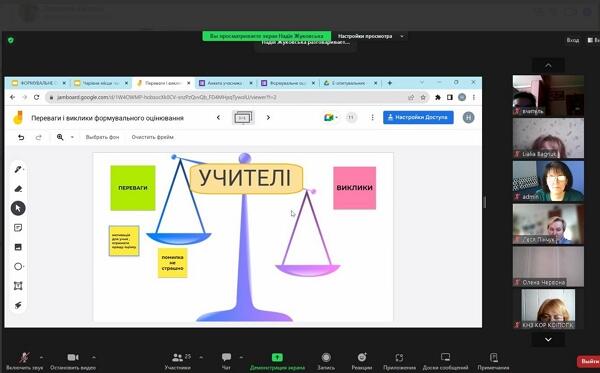The width and height of the screenshot is (600, 373).
Task: Open the frame bar thumbnail expander
Action: click(x=243, y=117)
